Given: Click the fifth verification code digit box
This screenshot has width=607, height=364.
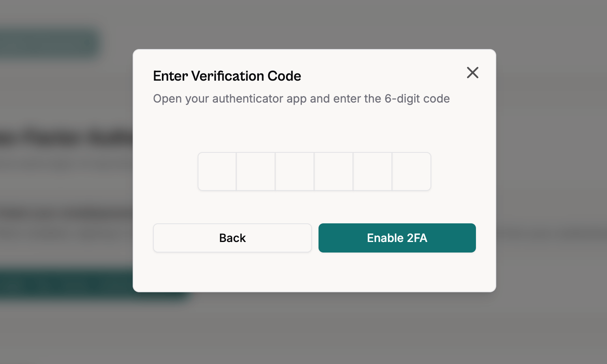Looking at the screenshot, I should (x=372, y=171).
